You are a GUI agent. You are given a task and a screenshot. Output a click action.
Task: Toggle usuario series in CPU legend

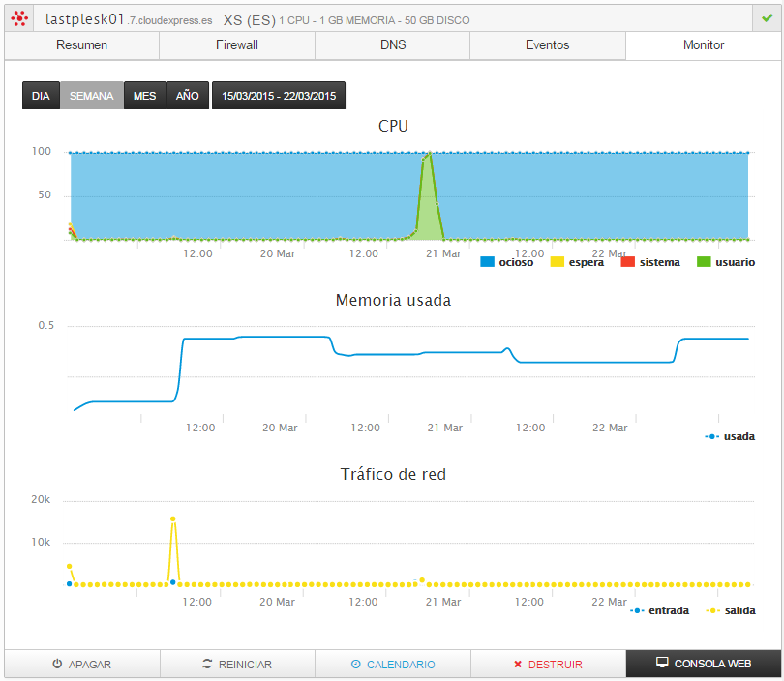(x=726, y=262)
